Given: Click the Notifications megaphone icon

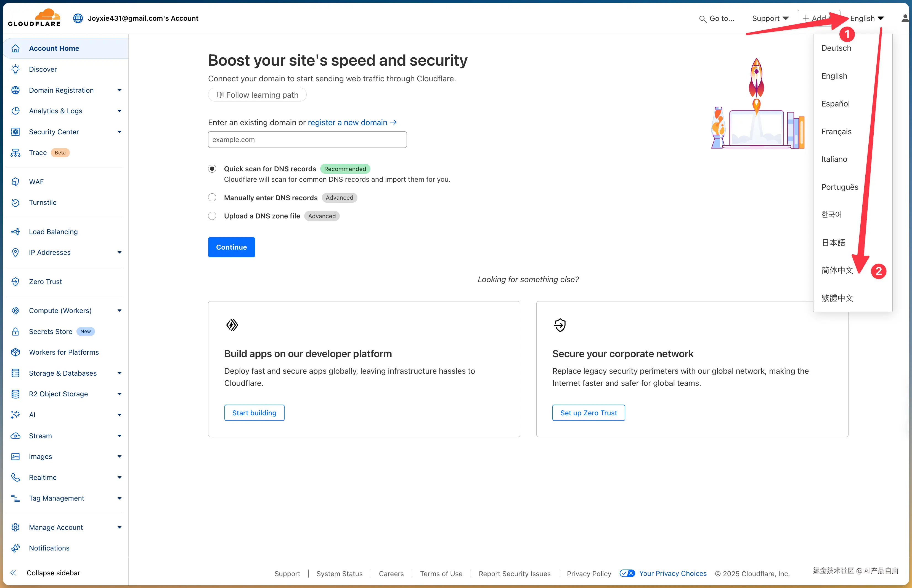Looking at the screenshot, I should coord(15,548).
